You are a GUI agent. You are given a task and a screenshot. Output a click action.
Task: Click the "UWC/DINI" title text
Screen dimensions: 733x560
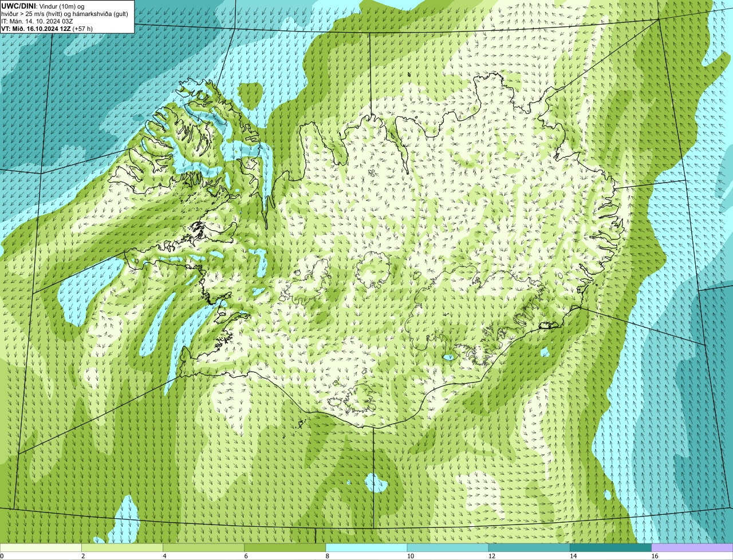click(x=18, y=6)
